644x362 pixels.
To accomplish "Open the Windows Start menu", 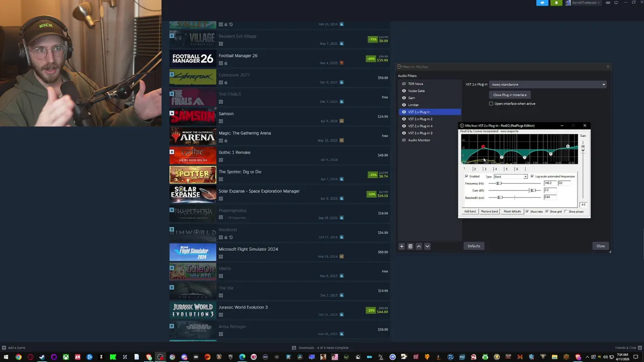I will [7, 357].
